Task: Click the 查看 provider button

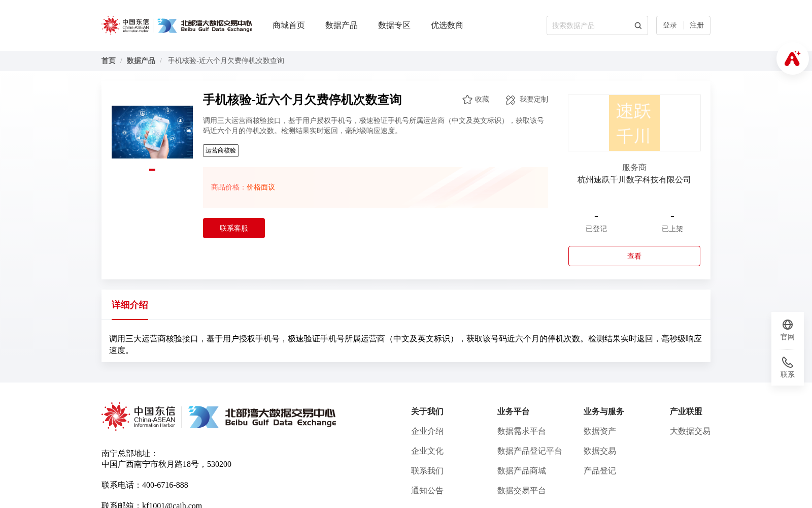Action: click(634, 256)
